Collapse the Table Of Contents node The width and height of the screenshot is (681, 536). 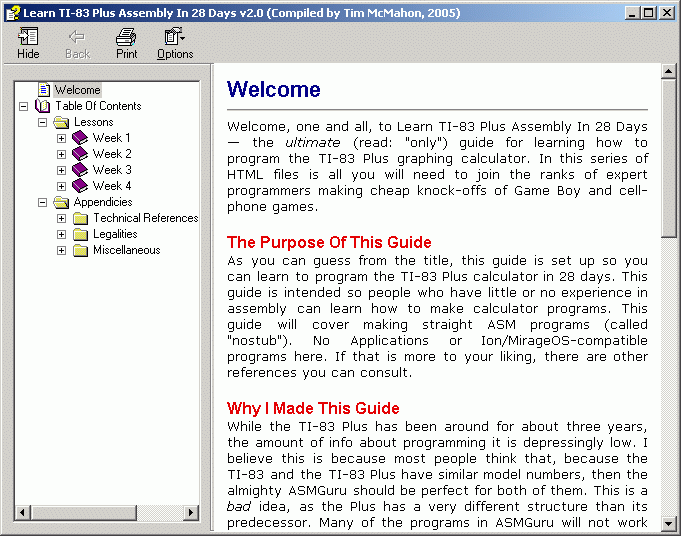[x=24, y=106]
